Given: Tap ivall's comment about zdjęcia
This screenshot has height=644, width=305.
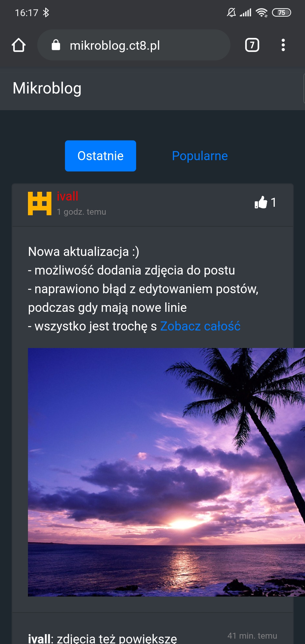Looking at the screenshot, I should 103,638.
